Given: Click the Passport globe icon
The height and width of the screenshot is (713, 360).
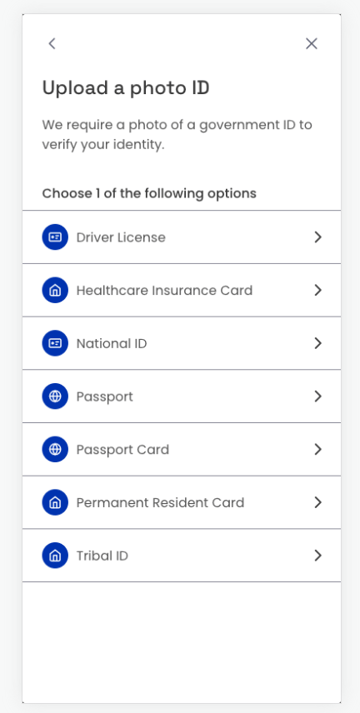Looking at the screenshot, I should [x=55, y=396].
